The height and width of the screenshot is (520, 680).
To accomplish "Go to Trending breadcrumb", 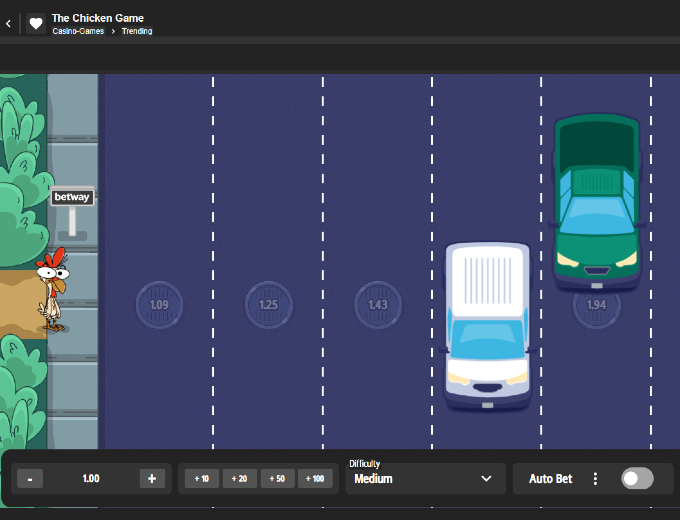I will click(x=137, y=31).
